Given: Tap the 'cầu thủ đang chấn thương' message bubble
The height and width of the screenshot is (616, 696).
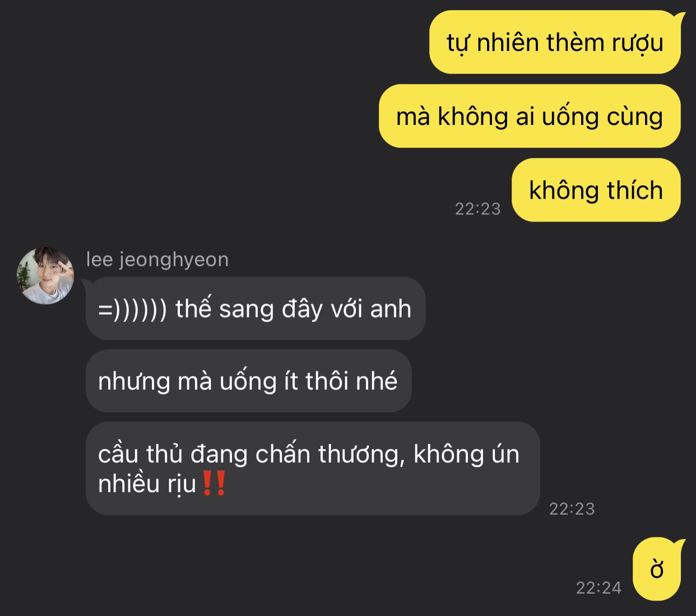Looking at the screenshot, I should [313, 468].
